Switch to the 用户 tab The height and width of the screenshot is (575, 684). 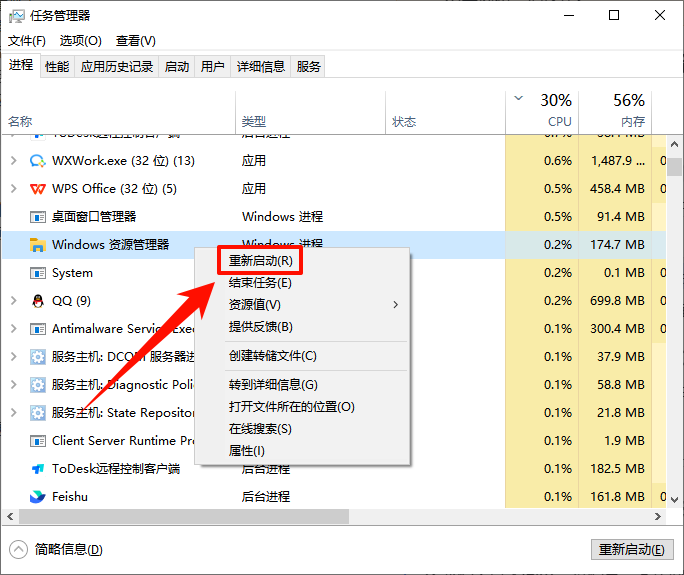[212, 67]
